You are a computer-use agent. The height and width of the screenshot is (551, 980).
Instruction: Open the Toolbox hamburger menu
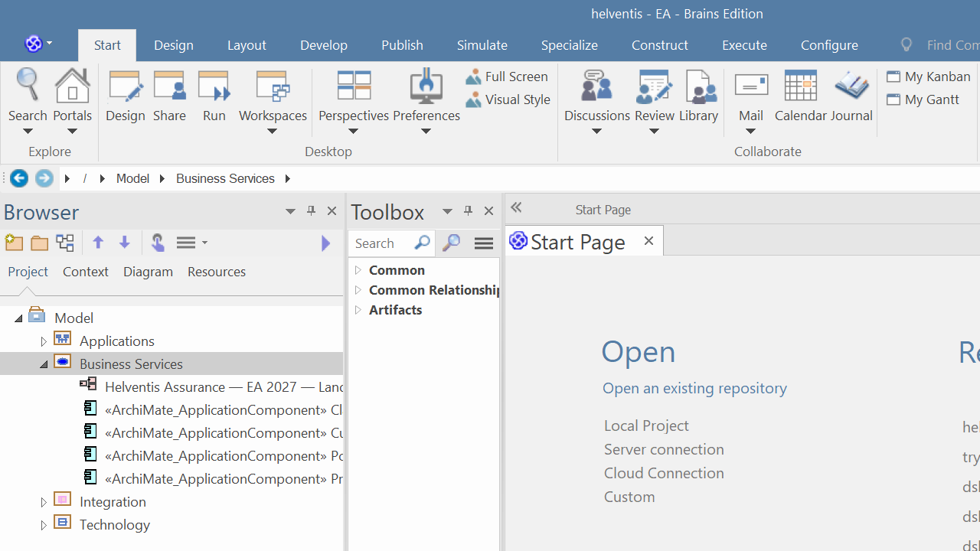tap(484, 243)
